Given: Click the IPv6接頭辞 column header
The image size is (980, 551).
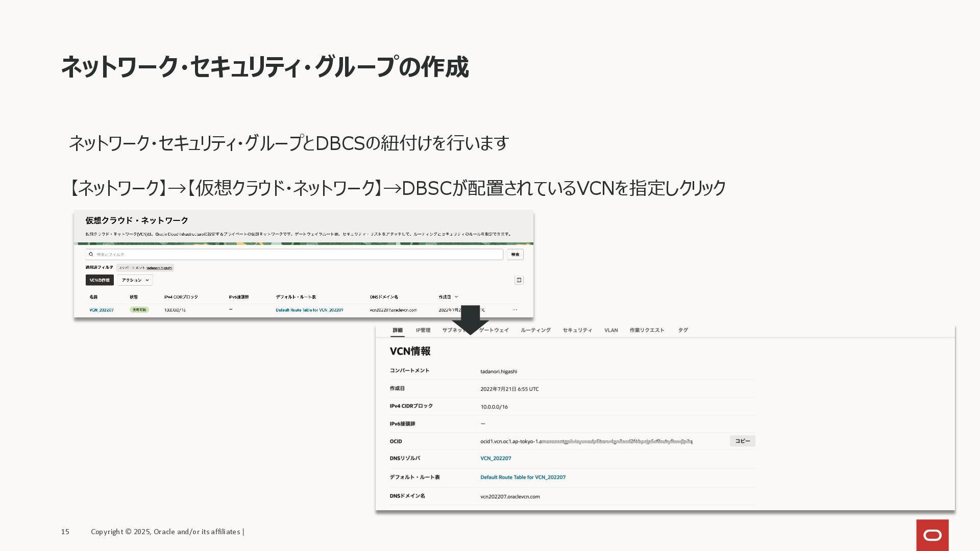Looking at the screenshot, I should (x=238, y=297).
